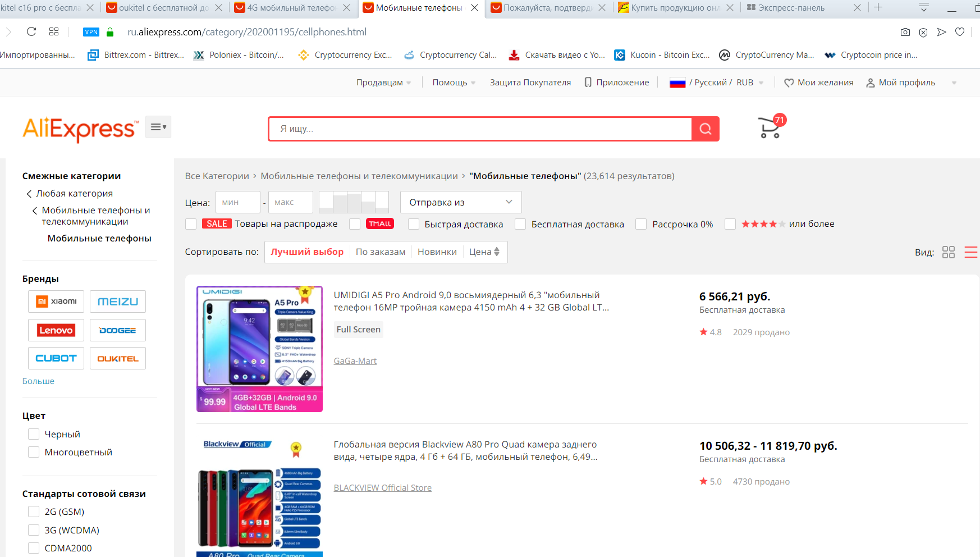Take snapshot with camera icon in address bar
Image resolution: width=980 pixels, height=557 pixels.
tap(905, 32)
